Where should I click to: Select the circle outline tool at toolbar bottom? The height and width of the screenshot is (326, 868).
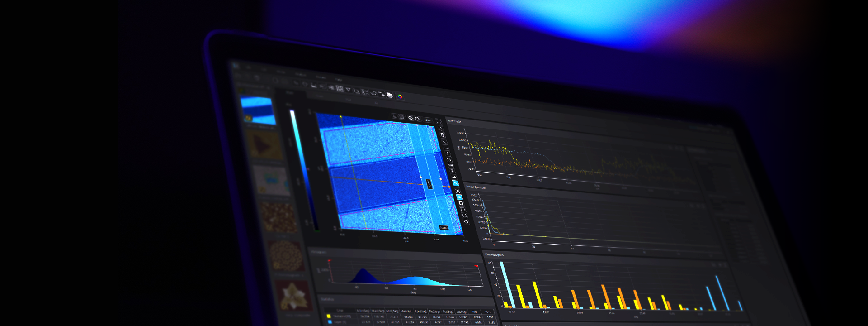(466, 221)
